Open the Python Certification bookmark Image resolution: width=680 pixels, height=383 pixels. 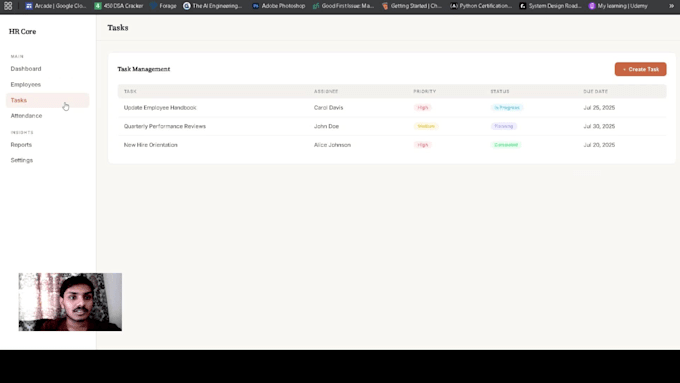[481, 6]
